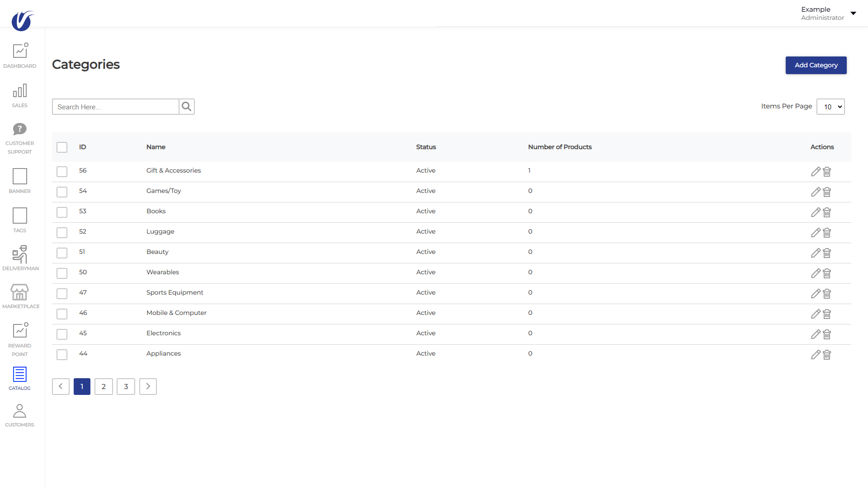Expand the Example Administrator account menu
868x488 pixels.
(853, 13)
